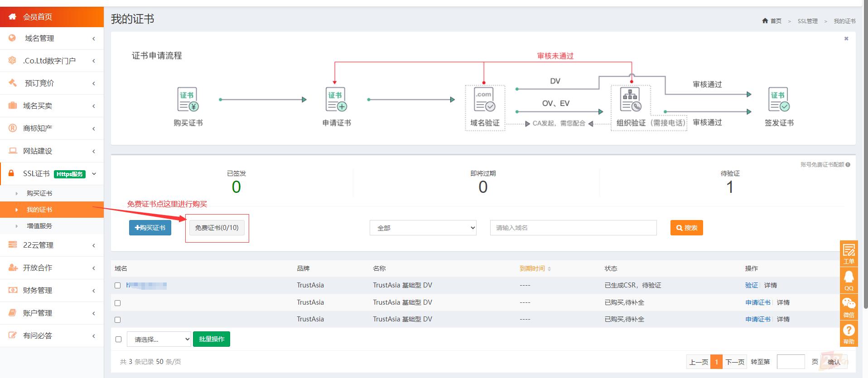Open the 请选择 batch action dropdown
Viewport: 868px width, 378px height.
click(159, 339)
